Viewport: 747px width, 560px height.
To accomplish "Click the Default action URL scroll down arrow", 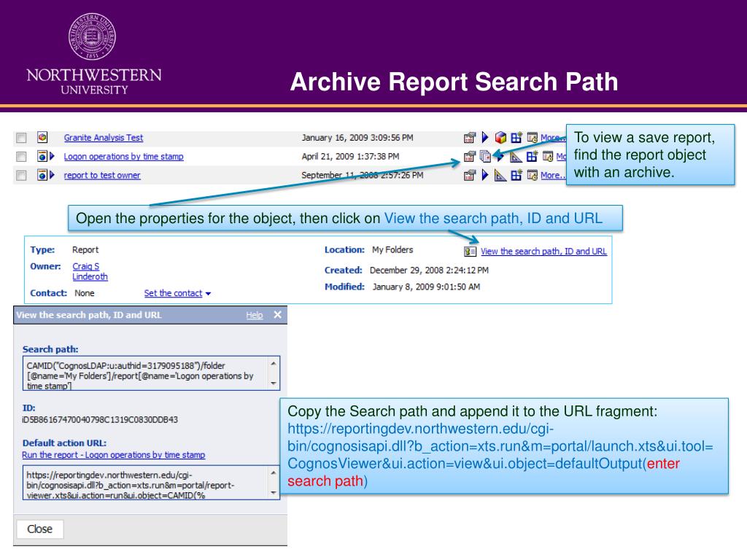I will 274,493.
